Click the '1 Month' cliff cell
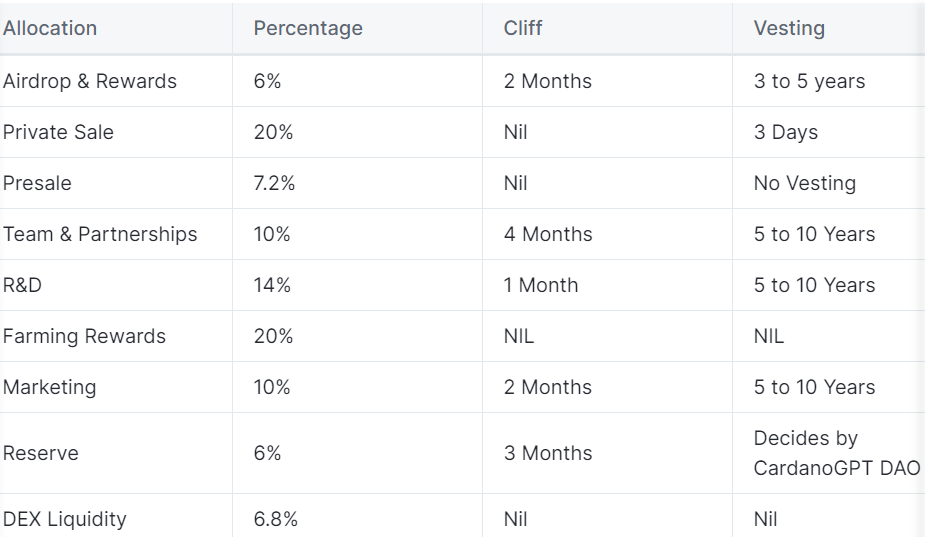The height and width of the screenshot is (537, 925). click(541, 285)
